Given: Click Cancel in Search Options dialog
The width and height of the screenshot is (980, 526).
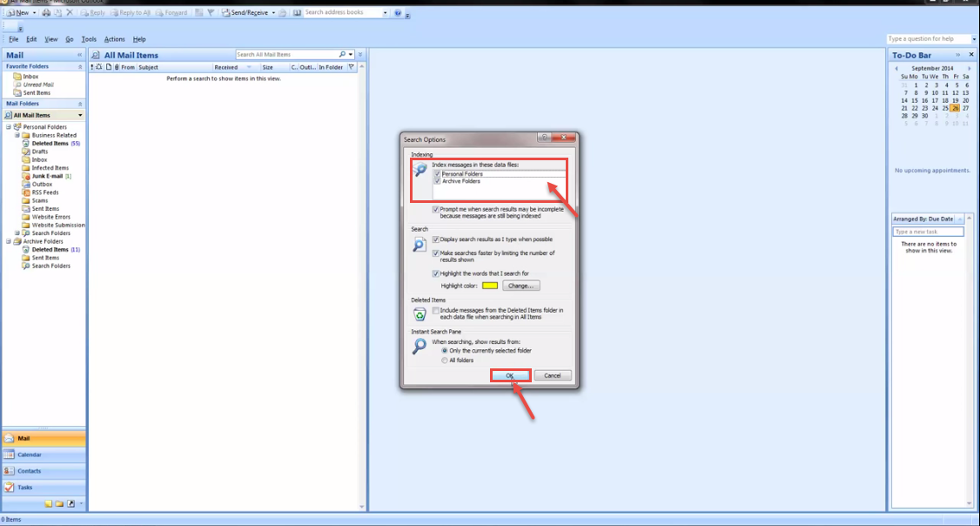Looking at the screenshot, I should coord(553,375).
